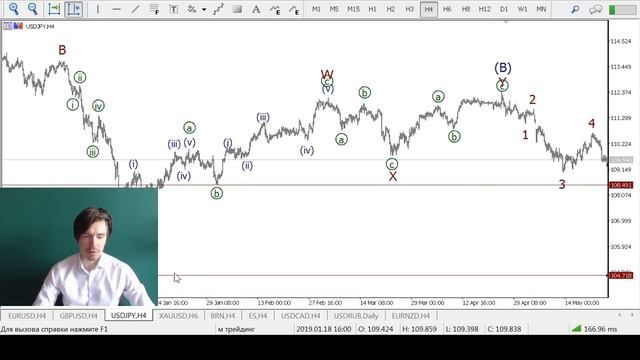Open the BRN,H4 chart tab
Screen dimensions: 640x360
[x=222, y=316]
